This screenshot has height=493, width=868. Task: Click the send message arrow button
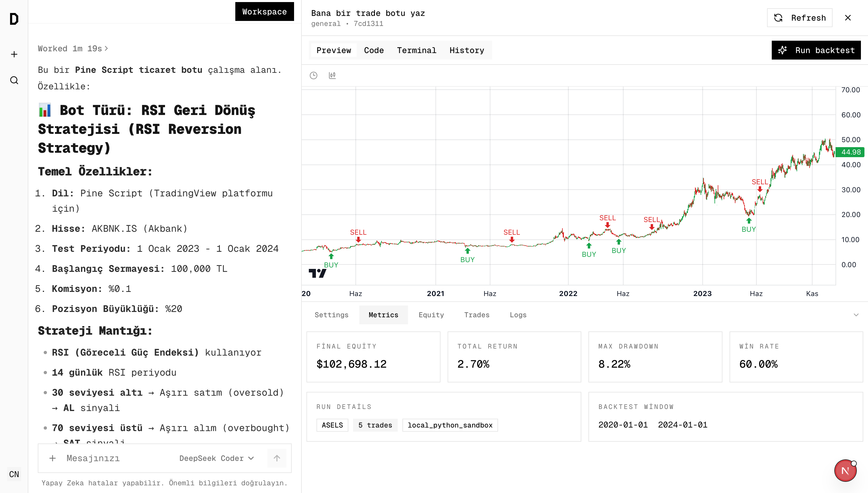[277, 458]
